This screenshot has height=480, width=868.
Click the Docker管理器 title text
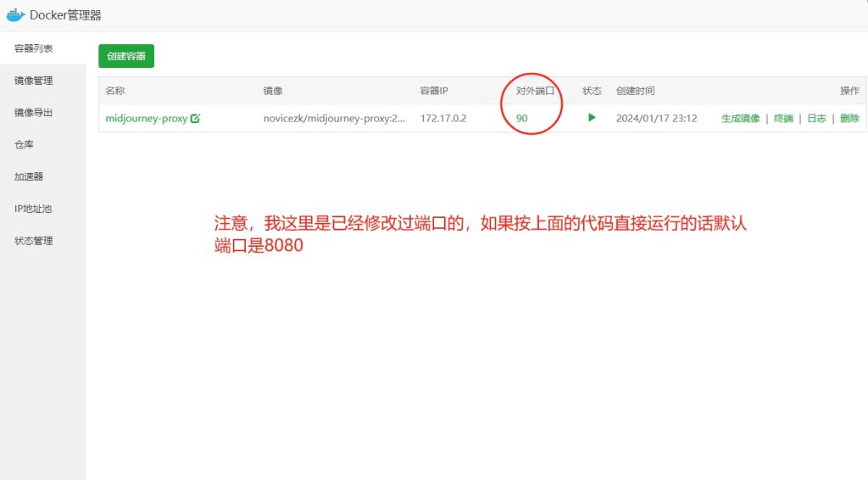(65, 15)
